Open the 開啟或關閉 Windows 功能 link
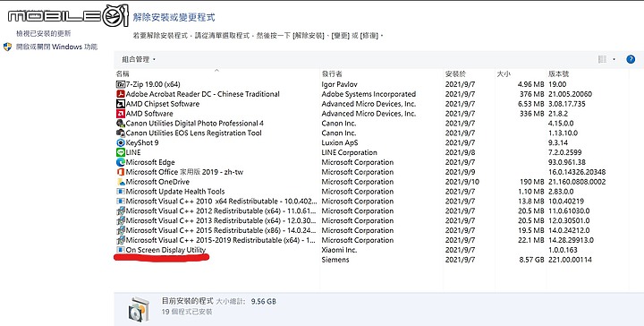The width and height of the screenshot is (644, 326). pos(56,47)
